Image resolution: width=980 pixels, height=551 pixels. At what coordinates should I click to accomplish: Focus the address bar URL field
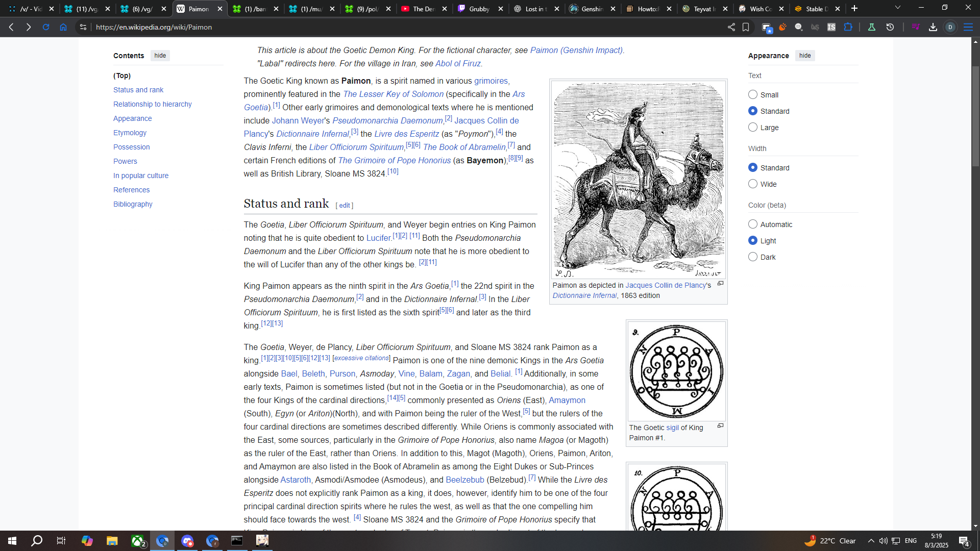coord(398,27)
